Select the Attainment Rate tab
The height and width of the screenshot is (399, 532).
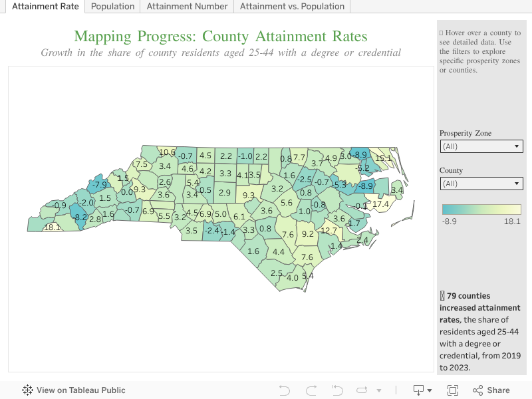point(45,7)
